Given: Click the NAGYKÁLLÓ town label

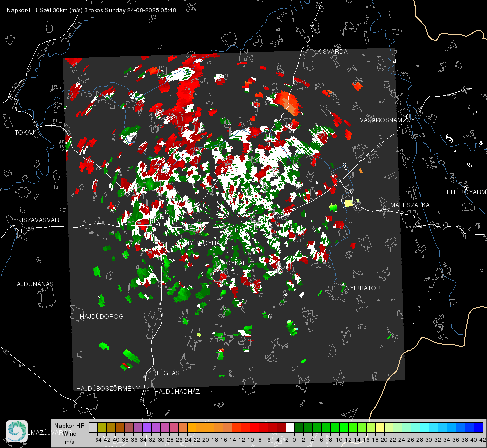Looking at the screenshot, I should click(x=236, y=263).
